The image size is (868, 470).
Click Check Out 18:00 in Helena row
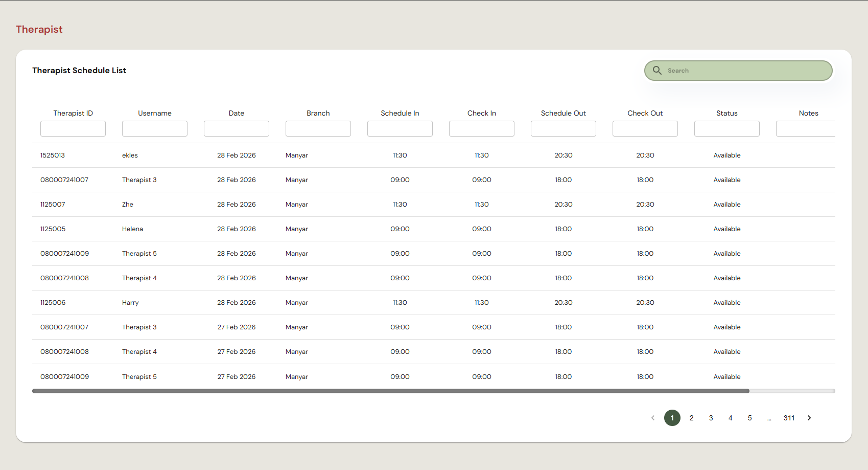645,229
